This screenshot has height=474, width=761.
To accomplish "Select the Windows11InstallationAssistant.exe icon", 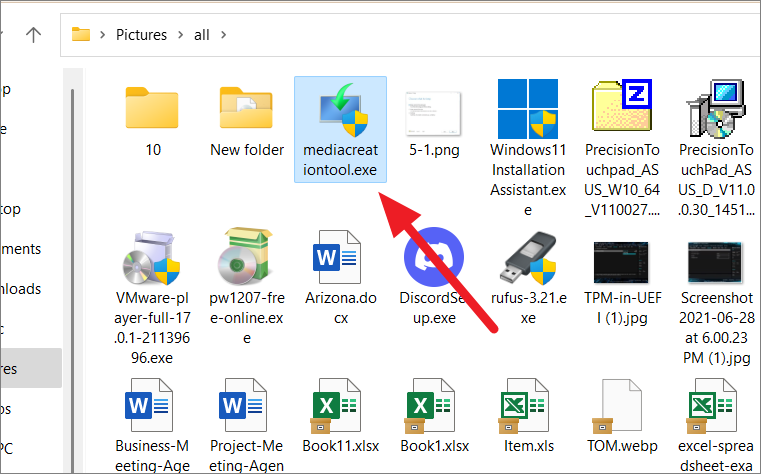I will tap(528, 109).
